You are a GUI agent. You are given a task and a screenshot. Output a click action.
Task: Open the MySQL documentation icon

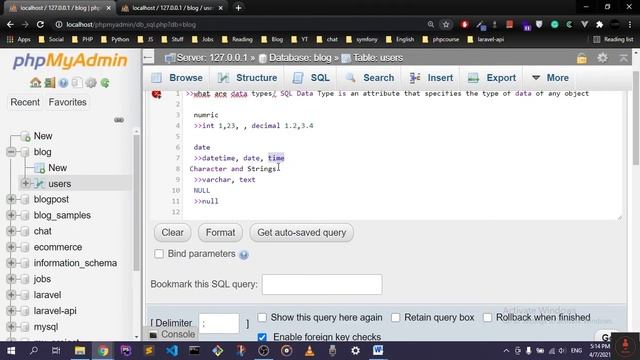(x=77, y=83)
